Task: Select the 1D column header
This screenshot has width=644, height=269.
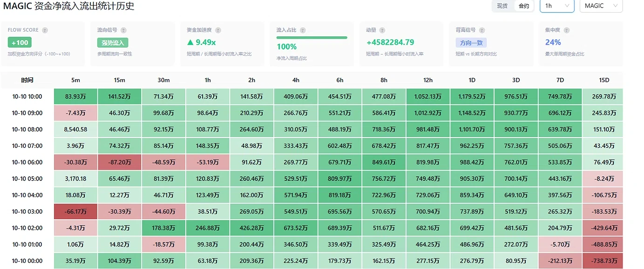Action: tap(472, 80)
